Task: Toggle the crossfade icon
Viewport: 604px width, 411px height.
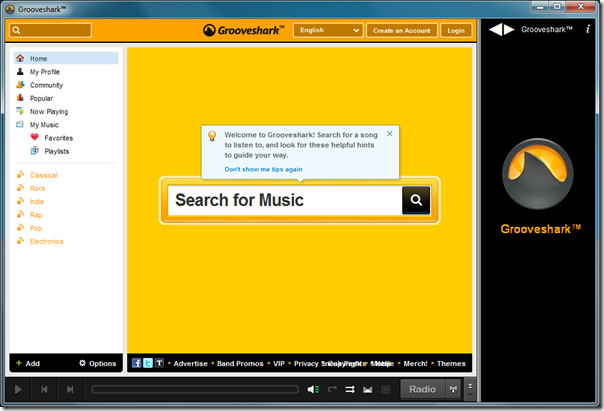Action: [x=367, y=390]
